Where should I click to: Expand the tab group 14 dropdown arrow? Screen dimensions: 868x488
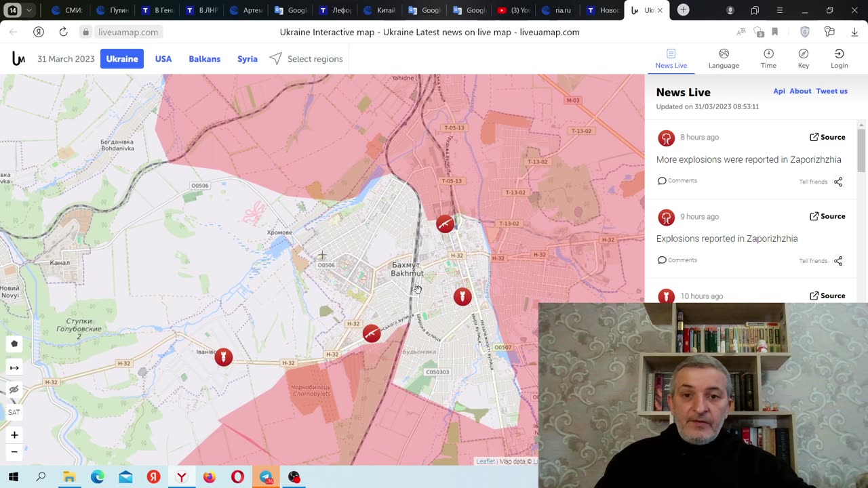pyautogui.click(x=28, y=10)
